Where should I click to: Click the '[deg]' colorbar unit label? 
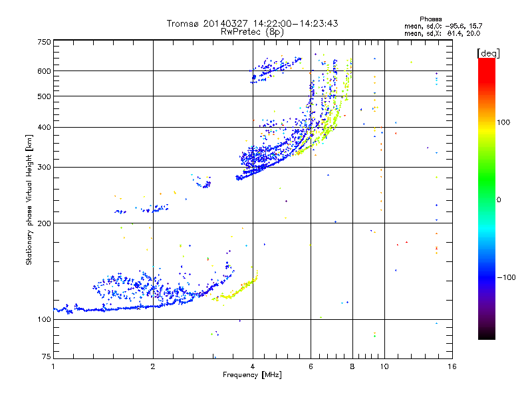(x=488, y=53)
